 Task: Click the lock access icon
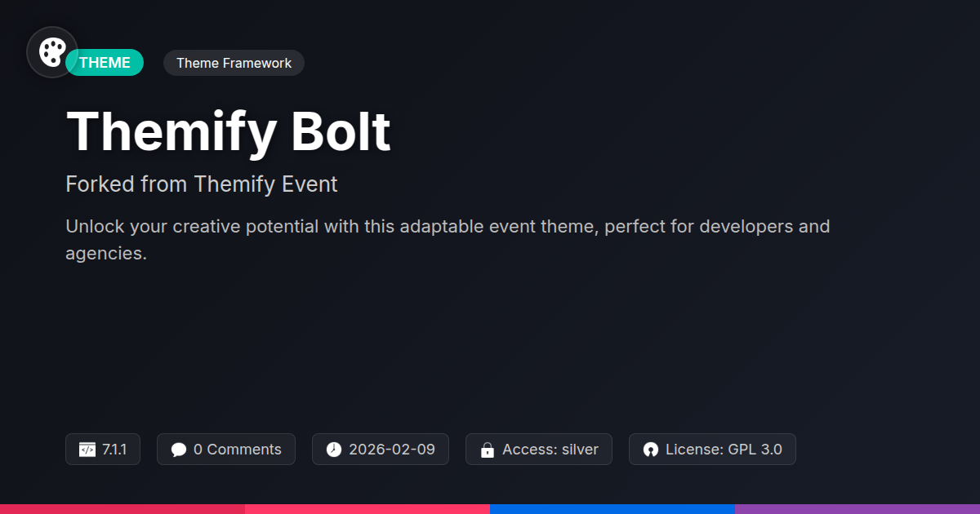coord(488,450)
